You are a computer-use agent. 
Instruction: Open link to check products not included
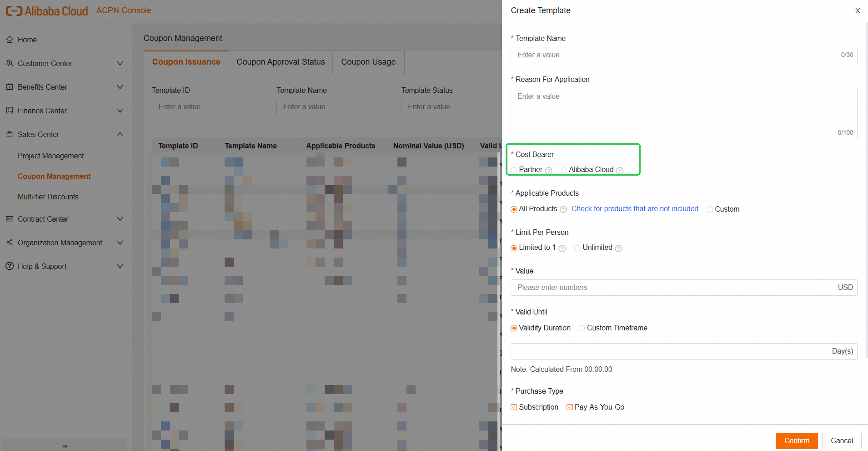tap(635, 208)
